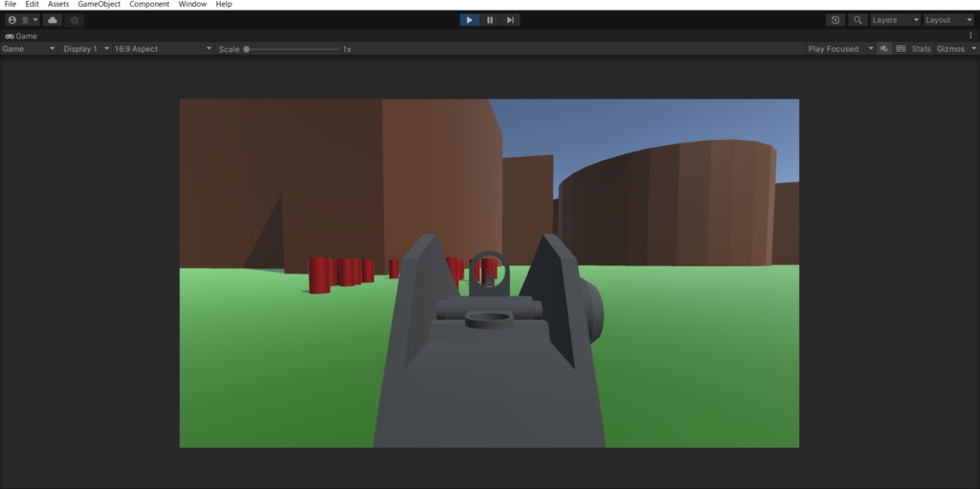Image resolution: width=980 pixels, height=489 pixels.
Task: Click the cloud services icon
Action: click(x=53, y=20)
